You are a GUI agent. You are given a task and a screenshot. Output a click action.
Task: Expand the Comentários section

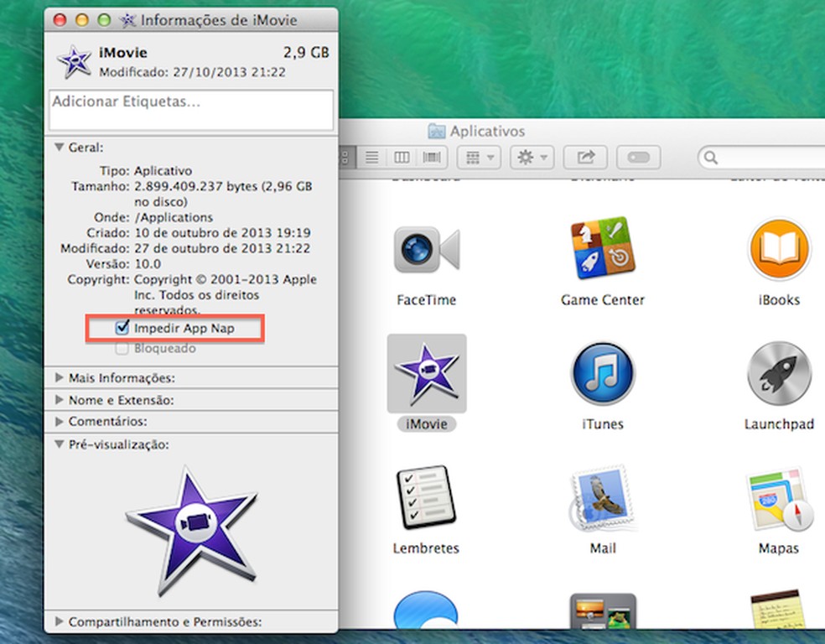tap(60, 422)
